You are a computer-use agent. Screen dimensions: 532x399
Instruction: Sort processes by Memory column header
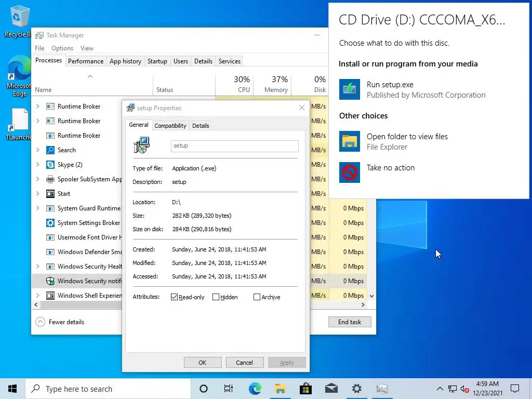[x=272, y=84]
